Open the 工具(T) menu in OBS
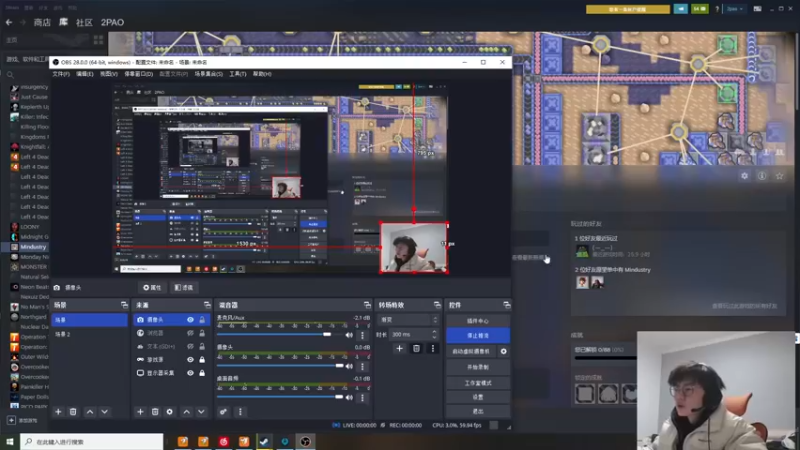The height and width of the screenshot is (450, 800). (237, 74)
